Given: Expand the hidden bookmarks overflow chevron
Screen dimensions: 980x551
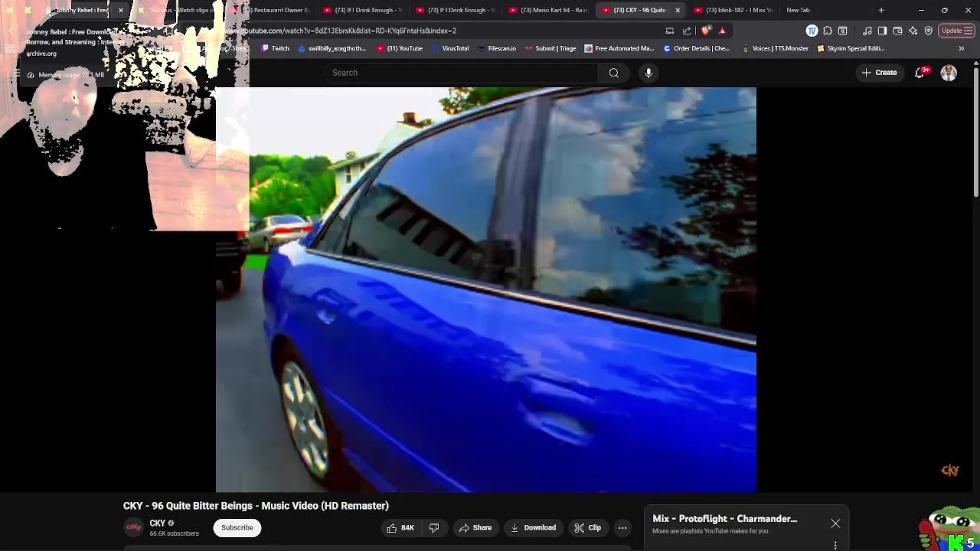Looking at the screenshot, I should pos(961,48).
